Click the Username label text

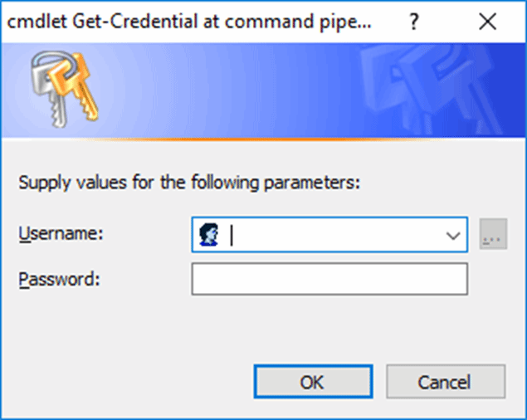[61, 234]
